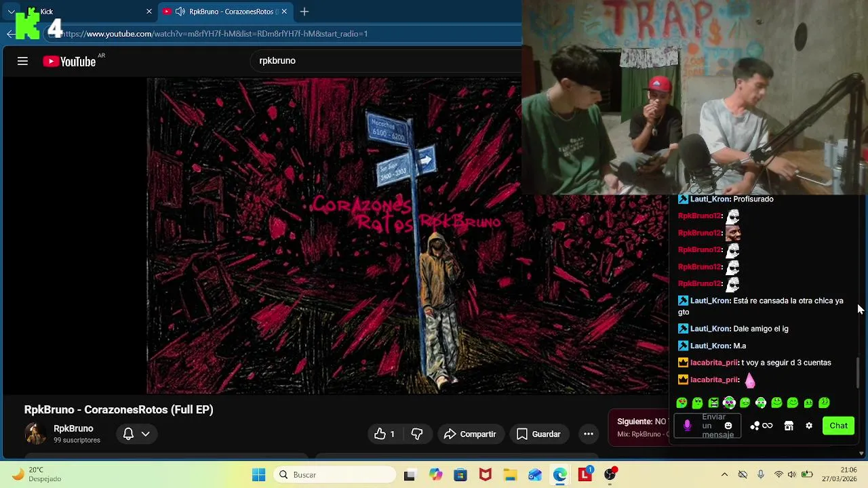The image size is (868, 488).
Task: Close the RpkBruno YouTube tab
Action: [x=285, y=12]
